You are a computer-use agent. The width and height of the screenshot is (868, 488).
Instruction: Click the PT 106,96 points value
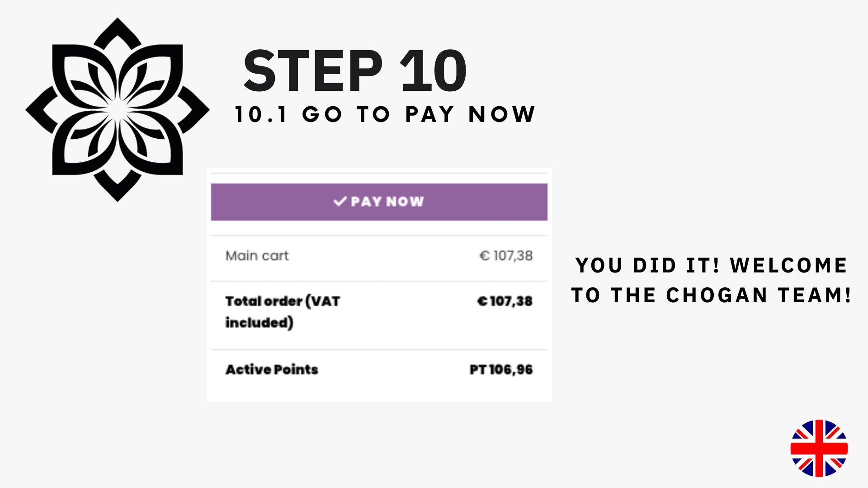pyautogui.click(x=501, y=370)
